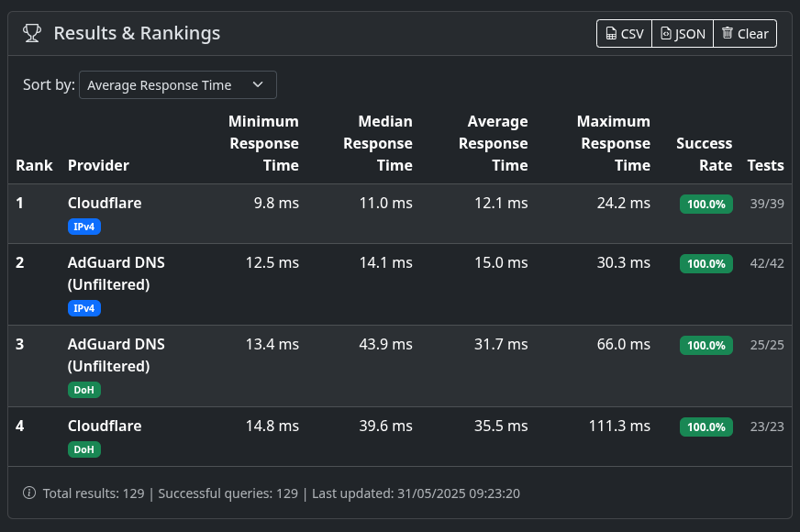Screen dimensions: 800x532
Task: Select the Cloudflare provider name in rank 4
Action: point(105,426)
